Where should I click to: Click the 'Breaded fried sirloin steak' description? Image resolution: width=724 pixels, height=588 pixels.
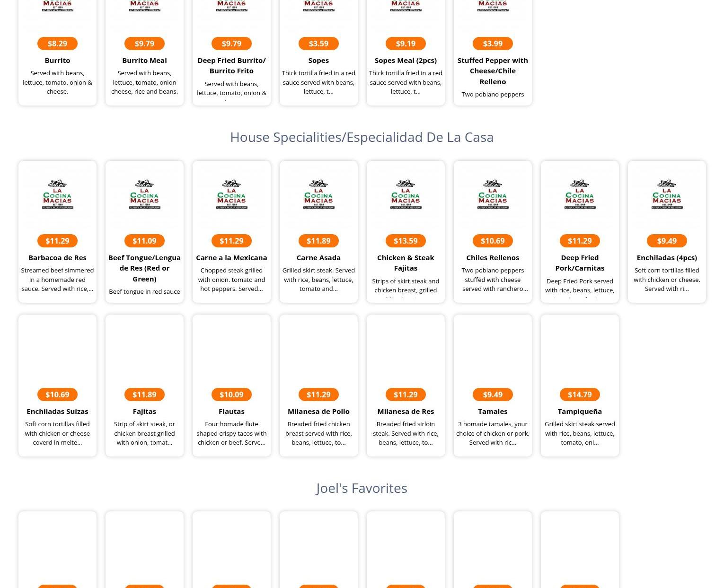click(406, 433)
